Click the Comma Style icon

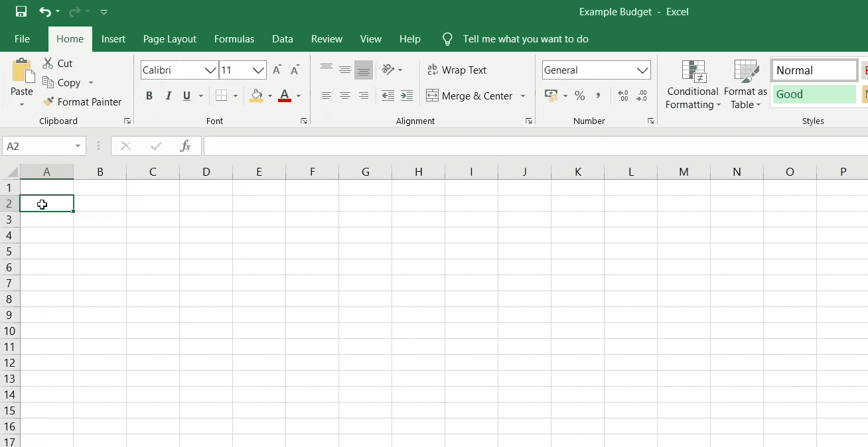598,96
